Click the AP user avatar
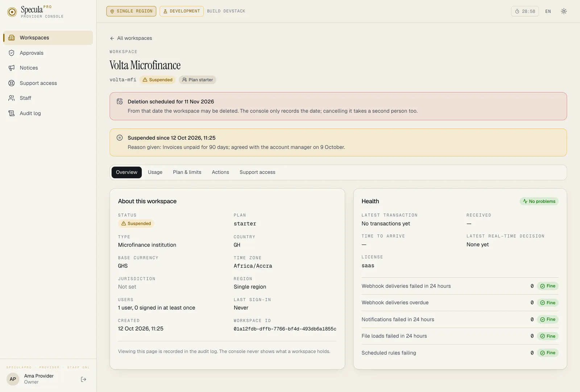This screenshot has width=580, height=392. 13,379
